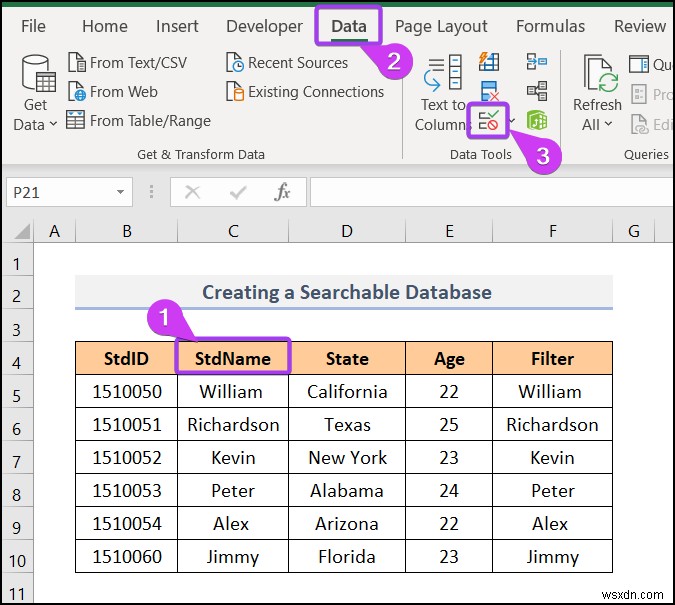Click From Text/CSV import option
675x605 pixels.
(126, 62)
